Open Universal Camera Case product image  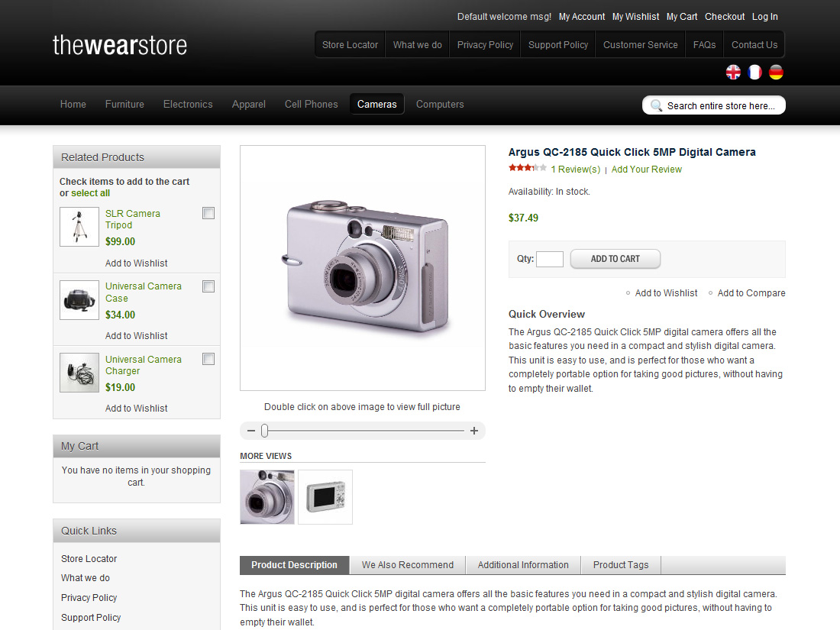79,300
